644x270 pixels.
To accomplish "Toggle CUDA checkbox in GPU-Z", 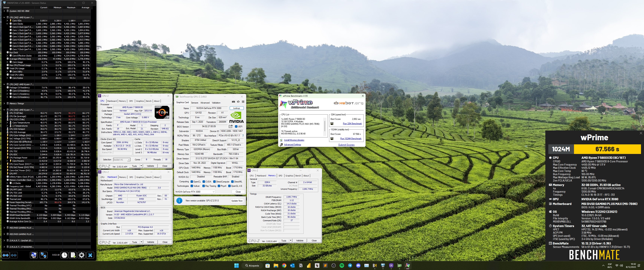I will pos(204,181).
